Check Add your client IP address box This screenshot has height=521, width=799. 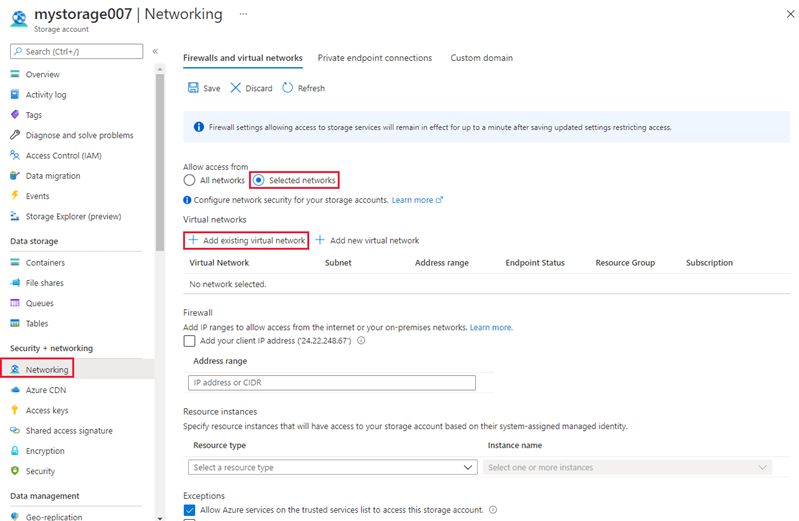pyautogui.click(x=189, y=341)
